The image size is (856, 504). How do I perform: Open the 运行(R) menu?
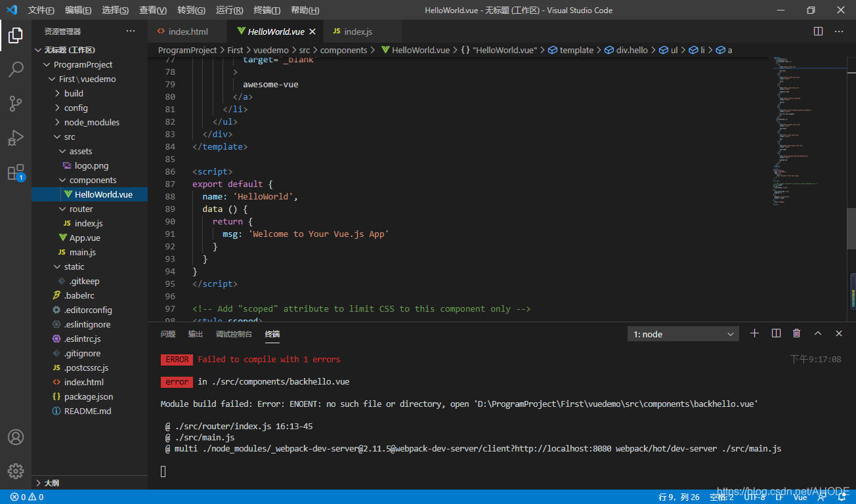click(229, 10)
